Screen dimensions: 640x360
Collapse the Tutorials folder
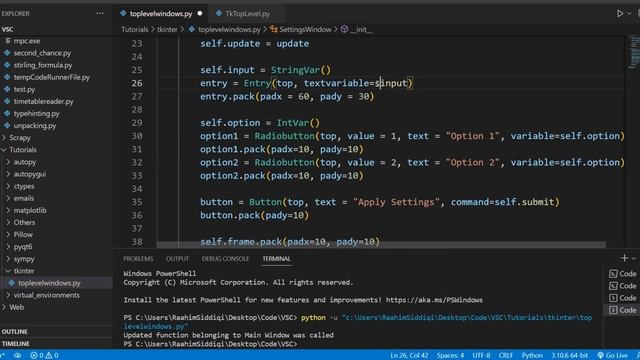pos(23,150)
